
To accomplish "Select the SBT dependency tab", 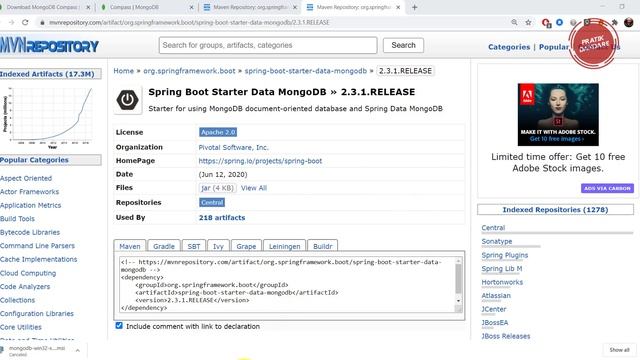I will 194,246.
